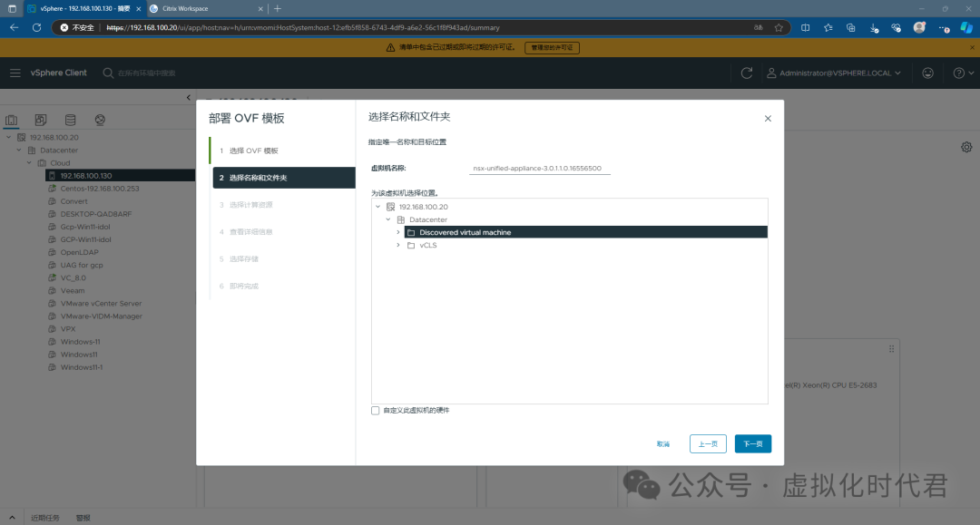Open a new browser tab
The height and width of the screenshot is (525, 980).
tap(278, 9)
